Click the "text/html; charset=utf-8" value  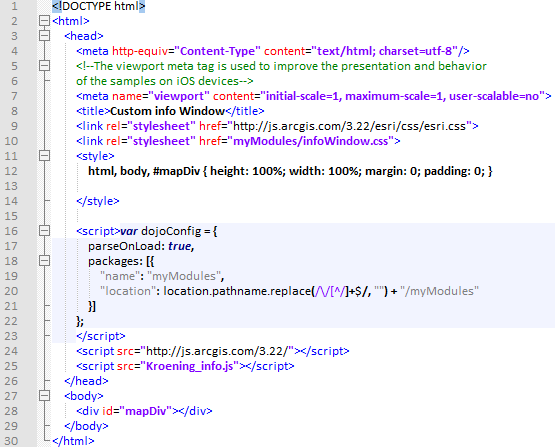pyautogui.click(x=384, y=51)
